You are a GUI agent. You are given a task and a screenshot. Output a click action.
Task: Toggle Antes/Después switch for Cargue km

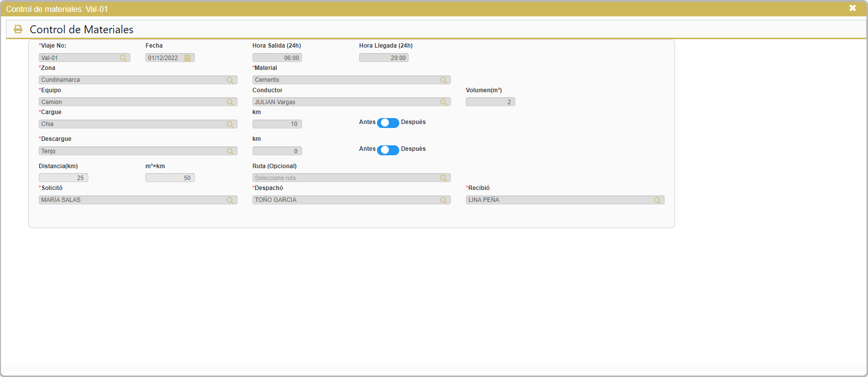click(x=388, y=123)
